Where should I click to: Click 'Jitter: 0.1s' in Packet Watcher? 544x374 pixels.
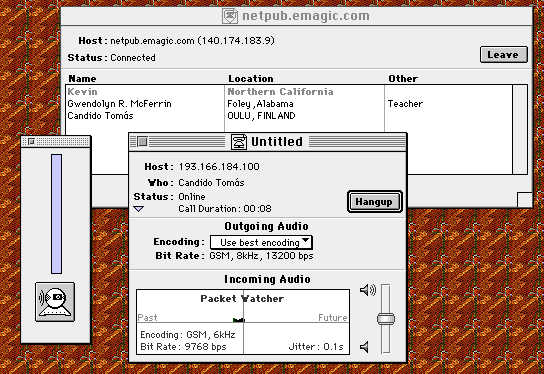[x=316, y=347]
